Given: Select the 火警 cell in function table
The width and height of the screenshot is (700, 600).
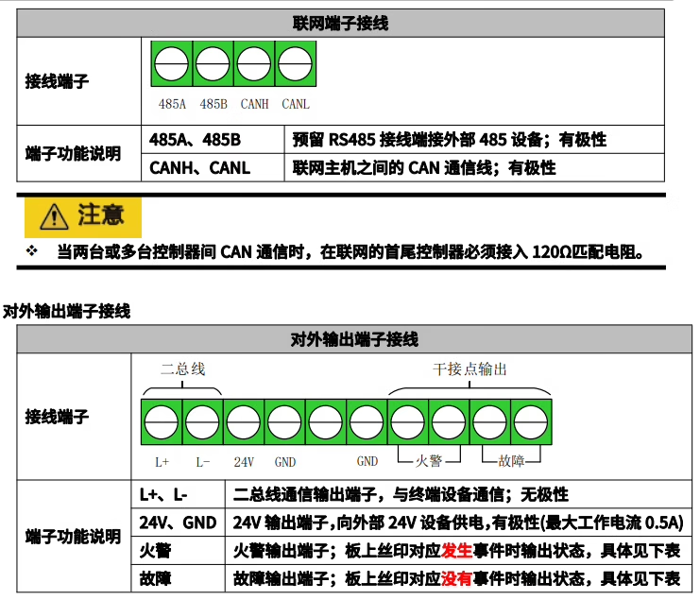Looking at the screenshot, I should (155, 551).
